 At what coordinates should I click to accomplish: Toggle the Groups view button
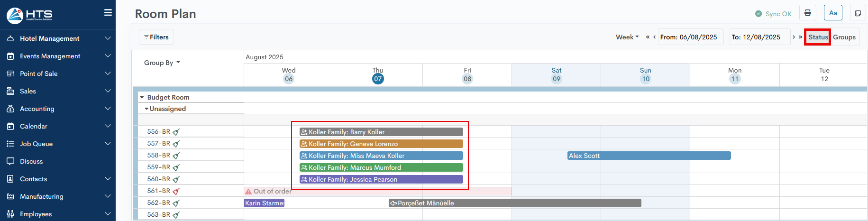pos(844,37)
